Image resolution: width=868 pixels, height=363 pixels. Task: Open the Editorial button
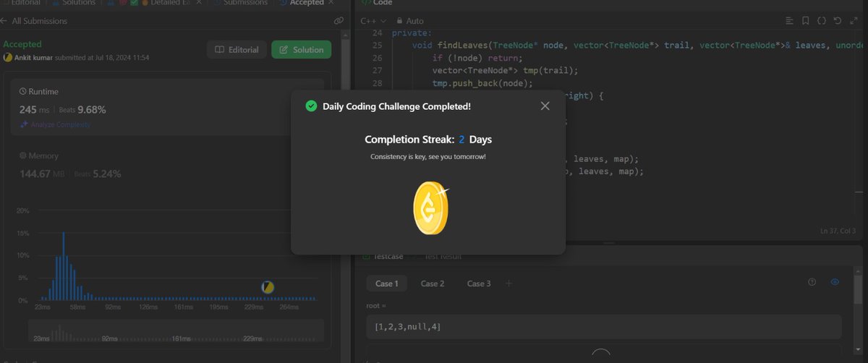pyautogui.click(x=237, y=50)
